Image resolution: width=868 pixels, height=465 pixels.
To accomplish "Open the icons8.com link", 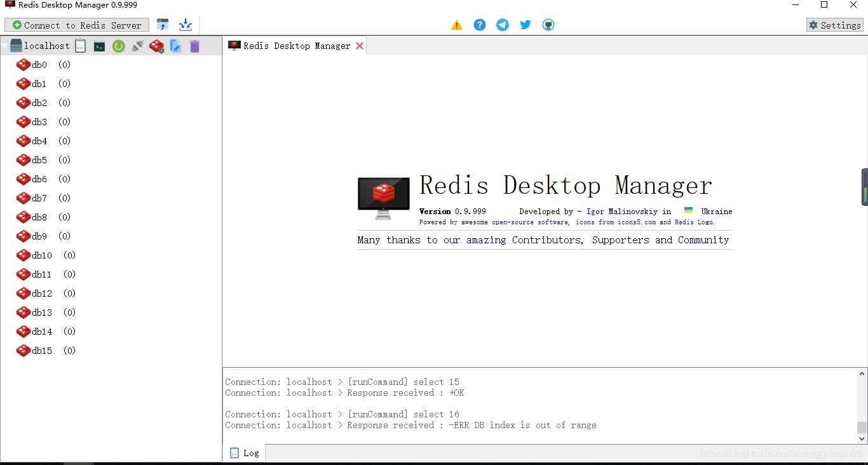I will [x=637, y=222].
